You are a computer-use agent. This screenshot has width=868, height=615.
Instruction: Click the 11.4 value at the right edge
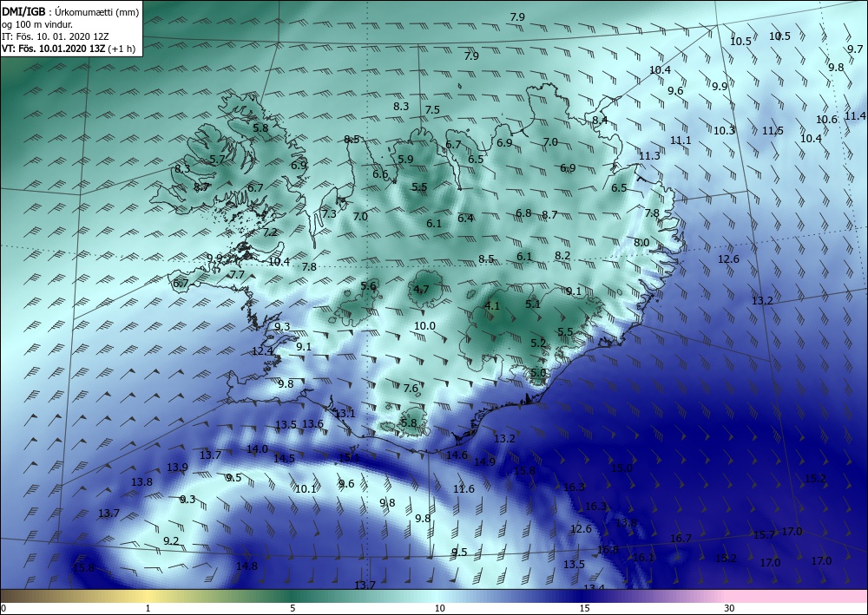coord(855,116)
